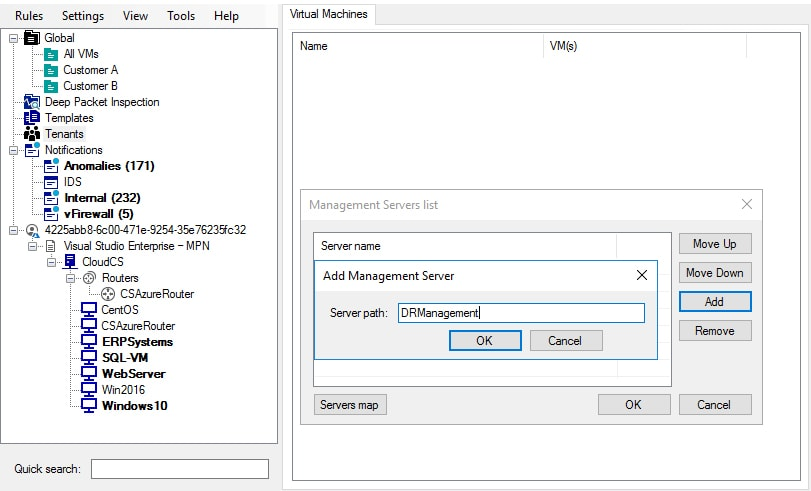Open the Anomalies notification icon
The width and height of the screenshot is (811, 491).
click(x=51, y=166)
